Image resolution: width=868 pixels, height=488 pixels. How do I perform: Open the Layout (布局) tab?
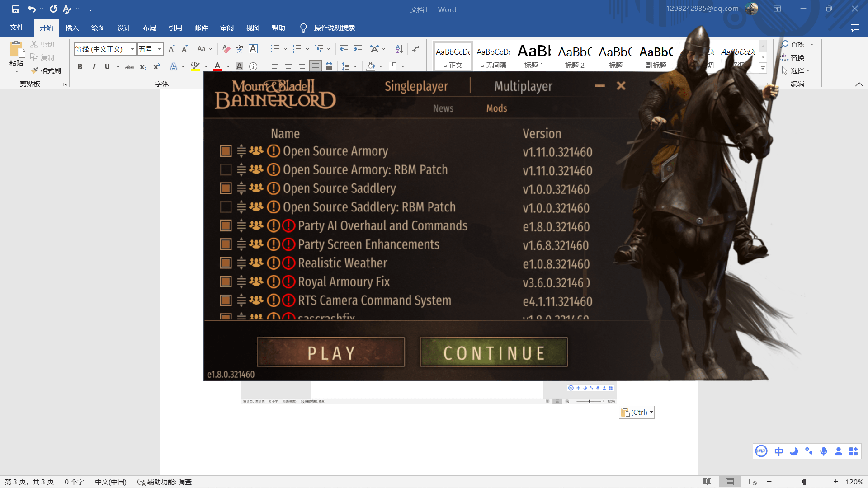click(x=149, y=28)
